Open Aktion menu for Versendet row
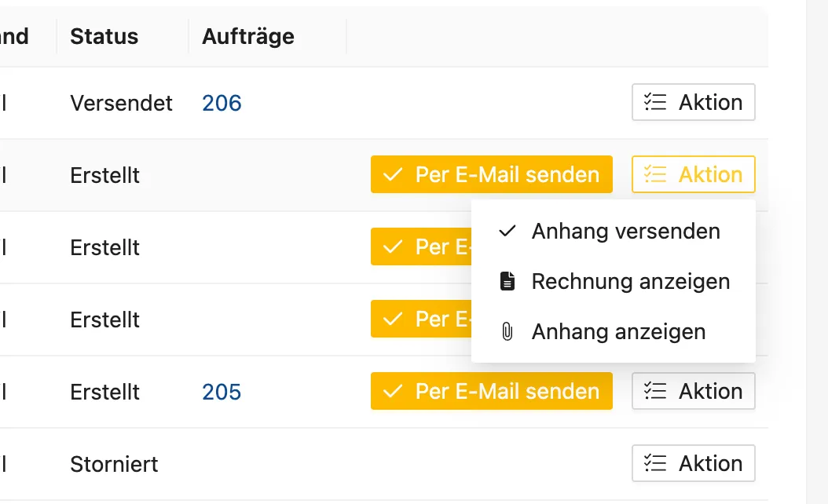 coord(694,102)
